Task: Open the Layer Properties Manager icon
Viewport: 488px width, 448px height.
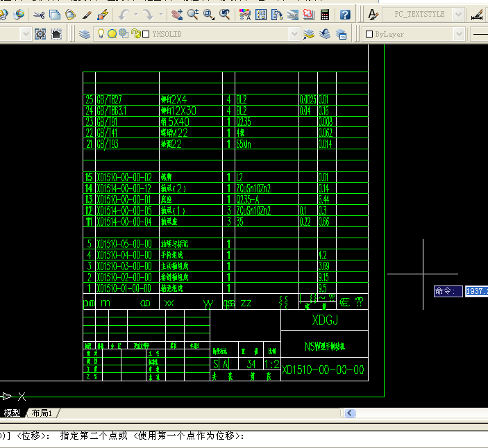Action: (x=85, y=34)
